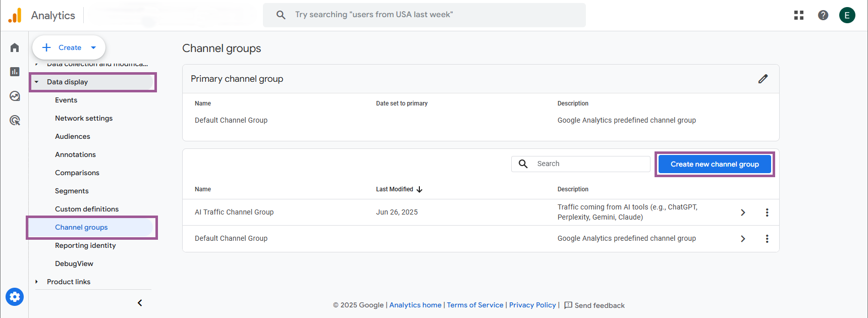The image size is (868, 318).
Task: Open the Google apps grid
Action: click(x=798, y=15)
